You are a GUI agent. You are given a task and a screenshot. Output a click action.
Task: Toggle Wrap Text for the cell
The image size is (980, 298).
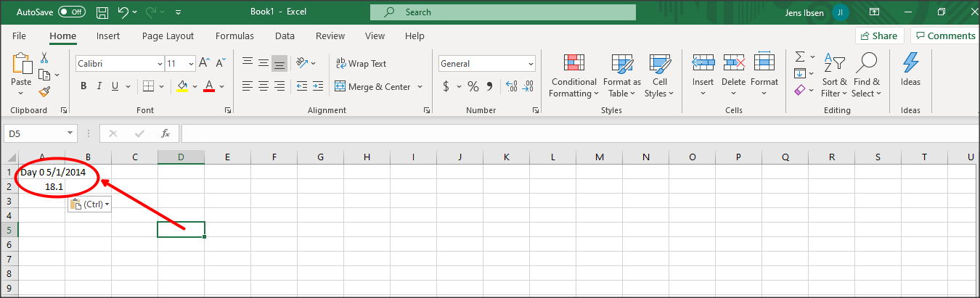tap(360, 63)
